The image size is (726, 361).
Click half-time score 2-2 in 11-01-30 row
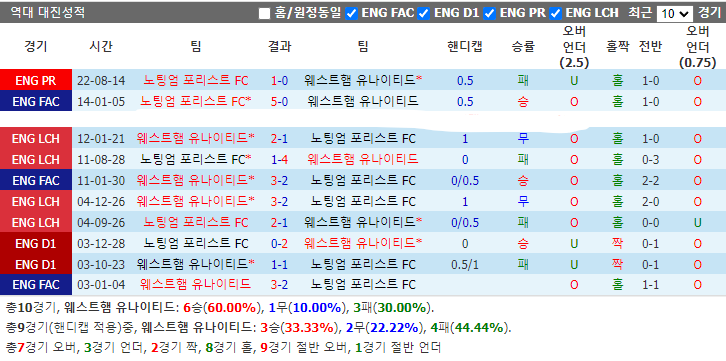tap(651, 180)
